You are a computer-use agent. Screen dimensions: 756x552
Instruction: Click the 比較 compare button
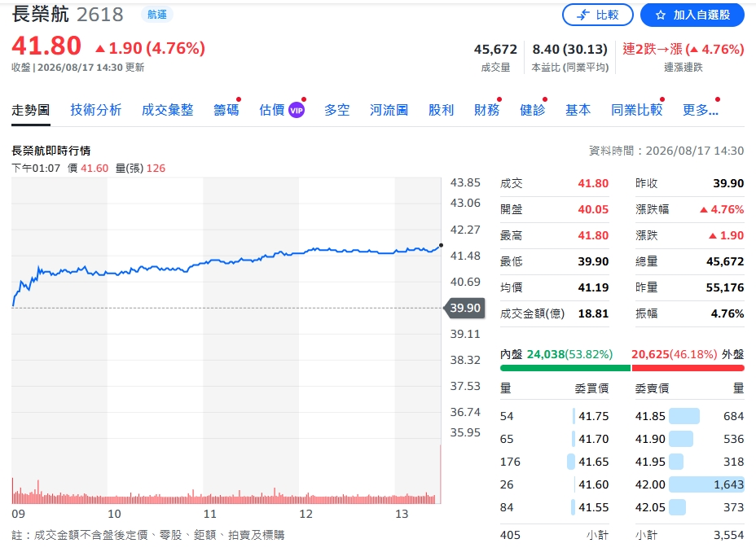pos(597,15)
